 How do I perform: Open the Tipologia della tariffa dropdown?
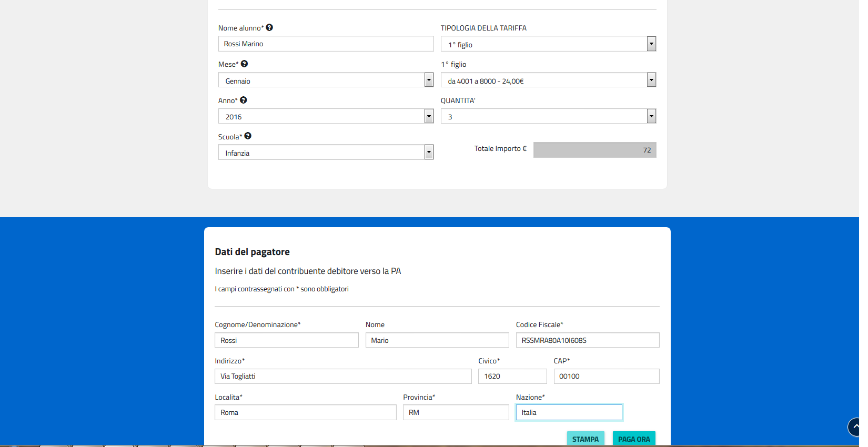tap(548, 44)
